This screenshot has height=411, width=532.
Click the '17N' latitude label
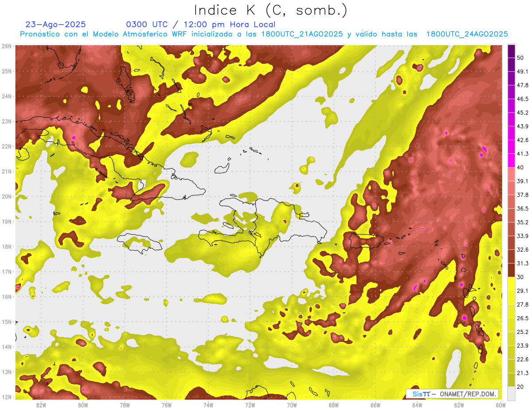(6, 271)
